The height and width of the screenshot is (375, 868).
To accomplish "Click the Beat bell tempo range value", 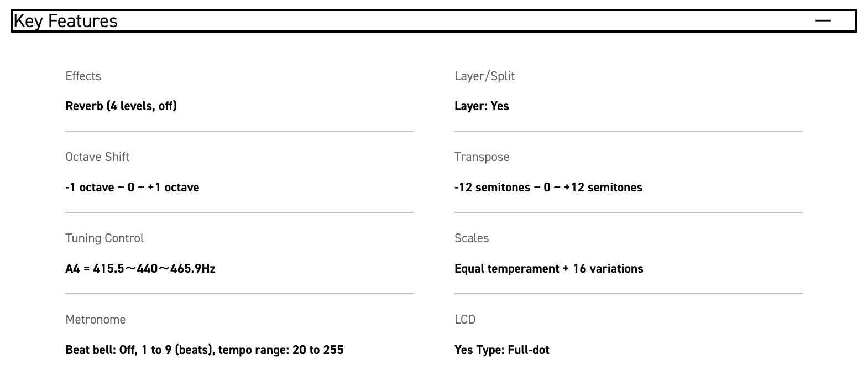I will pos(205,350).
